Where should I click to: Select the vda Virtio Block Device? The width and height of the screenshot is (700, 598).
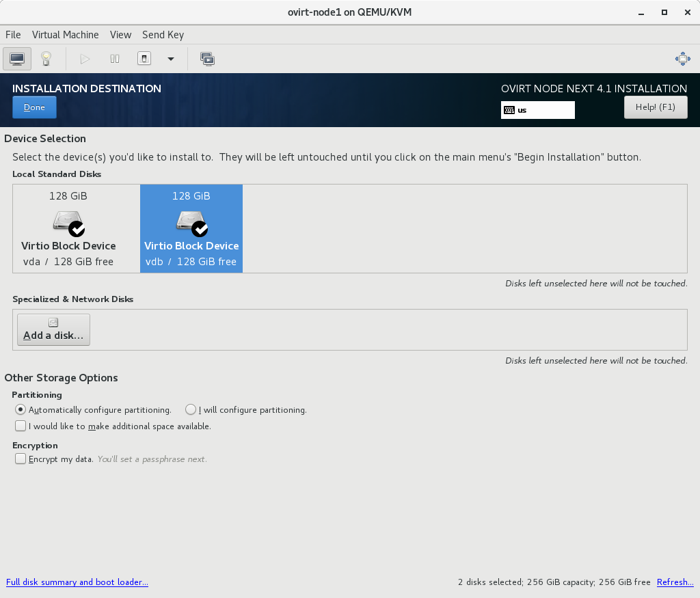[68, 228]
